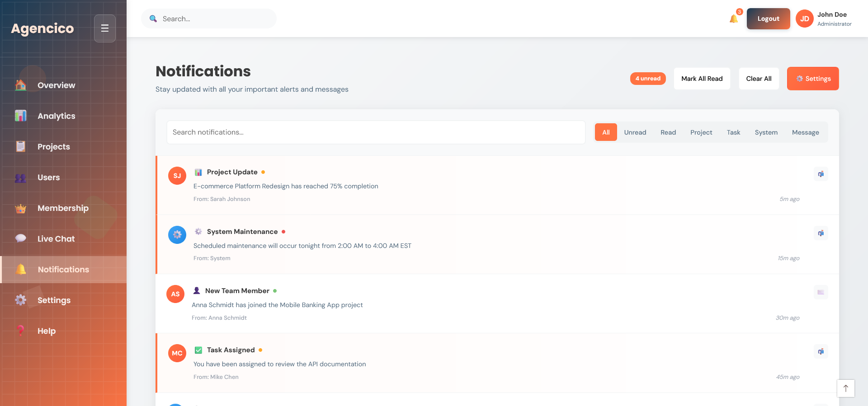Screen dimensions: 868x406
Task: Click the Settings gear icon in sidebar
Action: (x=21, y=300)
